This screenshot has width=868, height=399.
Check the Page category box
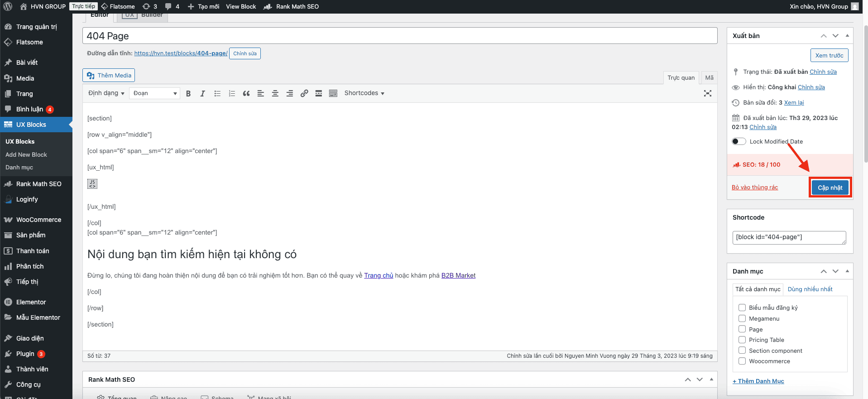tap(742, 329)
